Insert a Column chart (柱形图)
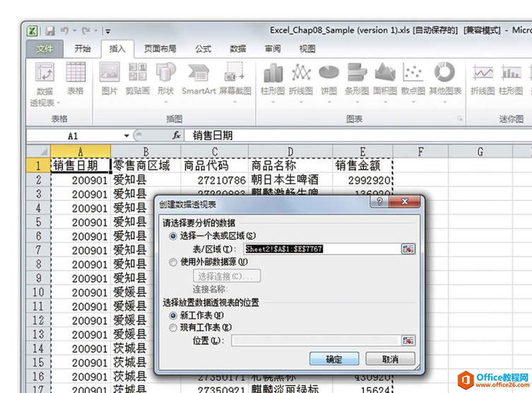This screenshot has width=532, height=393. coord(273,73)
